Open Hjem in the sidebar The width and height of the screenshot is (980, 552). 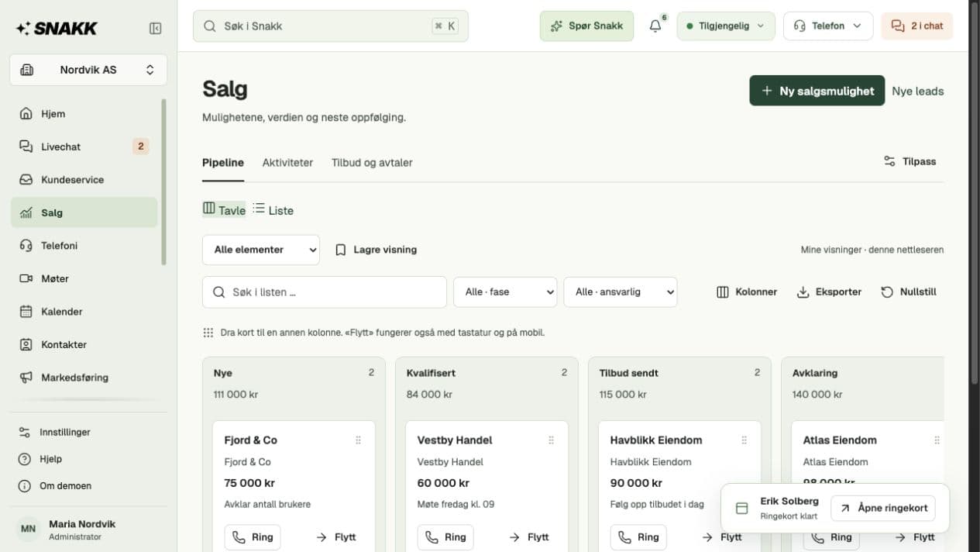point(84,114)
